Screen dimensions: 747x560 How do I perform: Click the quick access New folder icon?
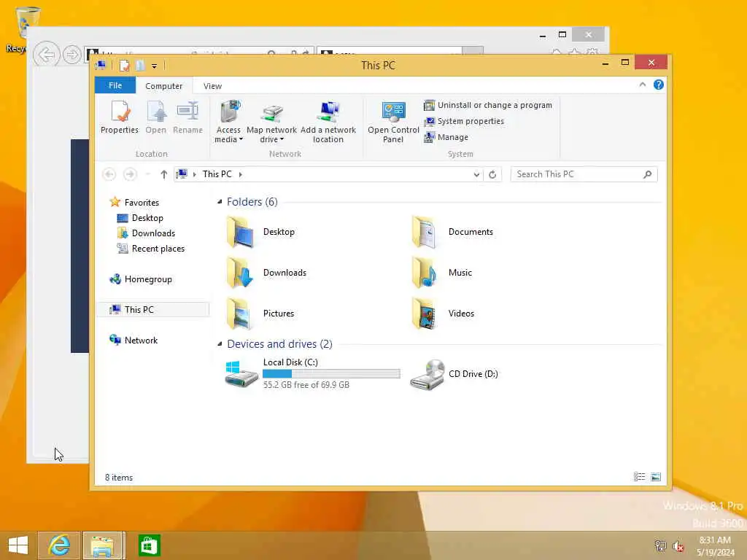click(139, 65)
